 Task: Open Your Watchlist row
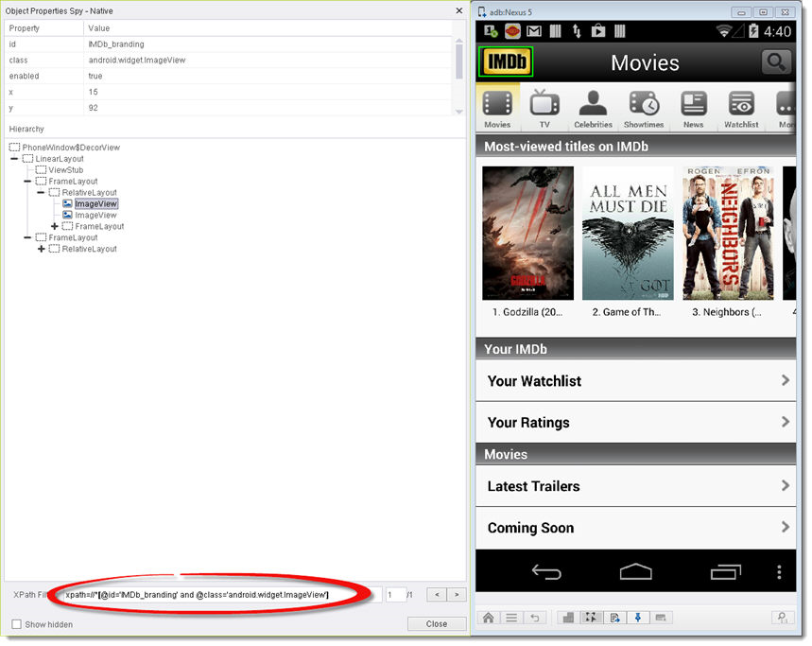[x=635, y=381]
